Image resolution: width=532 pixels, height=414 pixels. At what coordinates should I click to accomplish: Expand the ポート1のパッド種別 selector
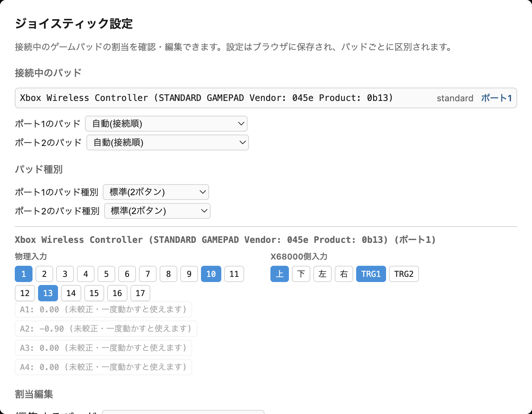156,192
